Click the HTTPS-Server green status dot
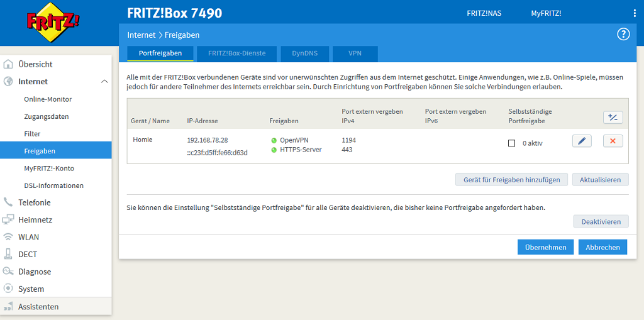 coord(274,150)
